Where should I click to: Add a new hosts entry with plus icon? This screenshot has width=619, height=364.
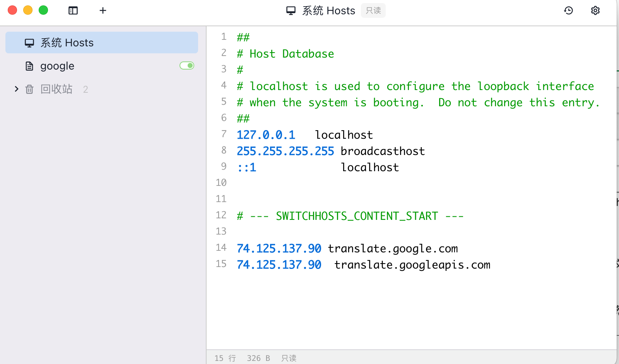pos(103,10)
